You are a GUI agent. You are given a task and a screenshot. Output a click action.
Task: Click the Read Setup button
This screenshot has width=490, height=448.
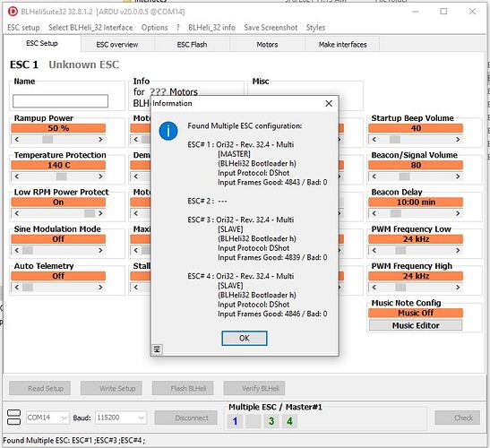[x=39, y=388]
